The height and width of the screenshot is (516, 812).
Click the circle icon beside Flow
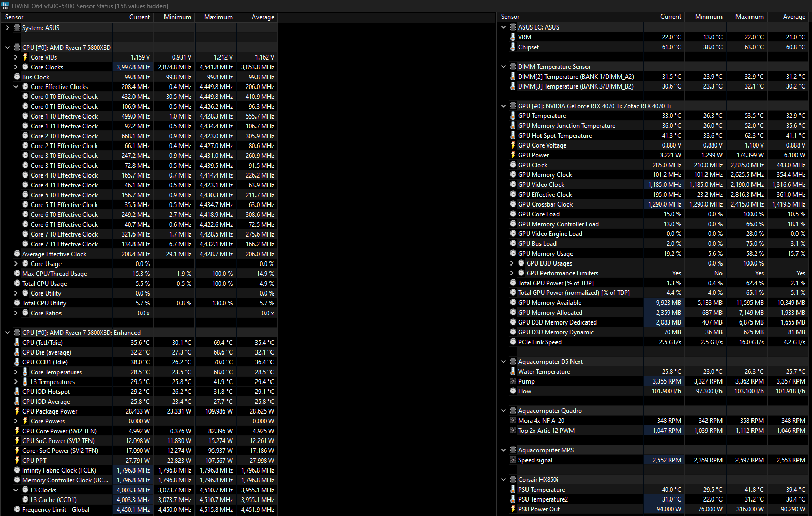(513, 391)
